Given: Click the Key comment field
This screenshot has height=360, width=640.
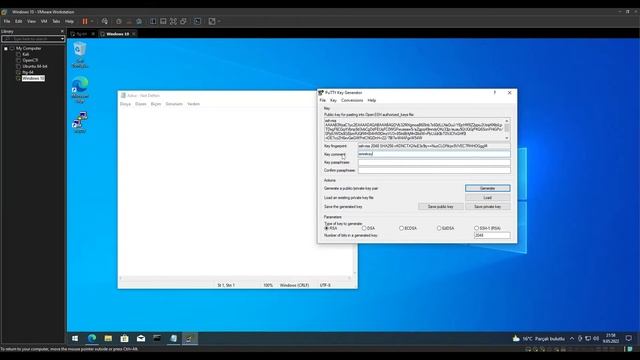Looking at the screenshot, I should (x=434, y=154).
